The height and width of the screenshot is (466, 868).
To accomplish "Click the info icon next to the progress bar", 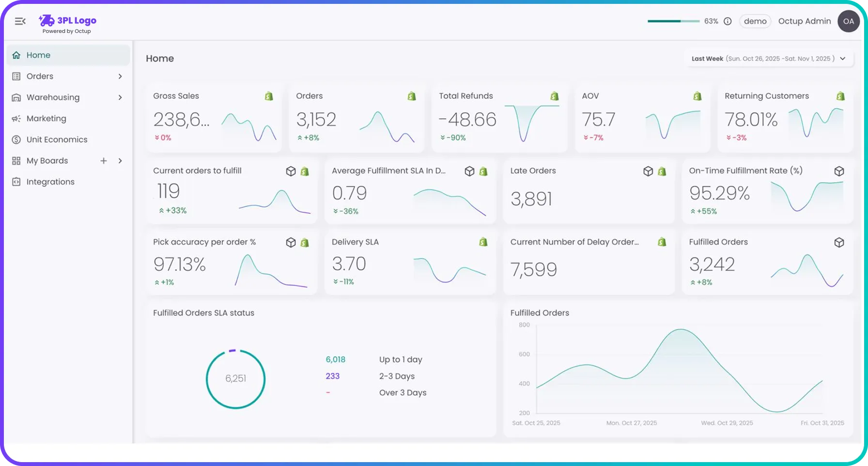I will pos(727,21).
